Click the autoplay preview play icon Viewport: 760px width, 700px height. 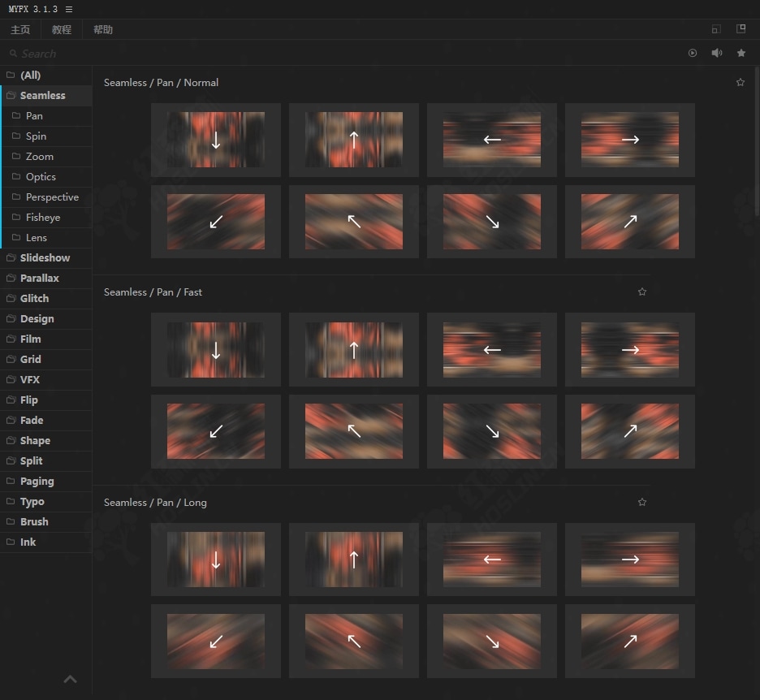tap(693, 54)
